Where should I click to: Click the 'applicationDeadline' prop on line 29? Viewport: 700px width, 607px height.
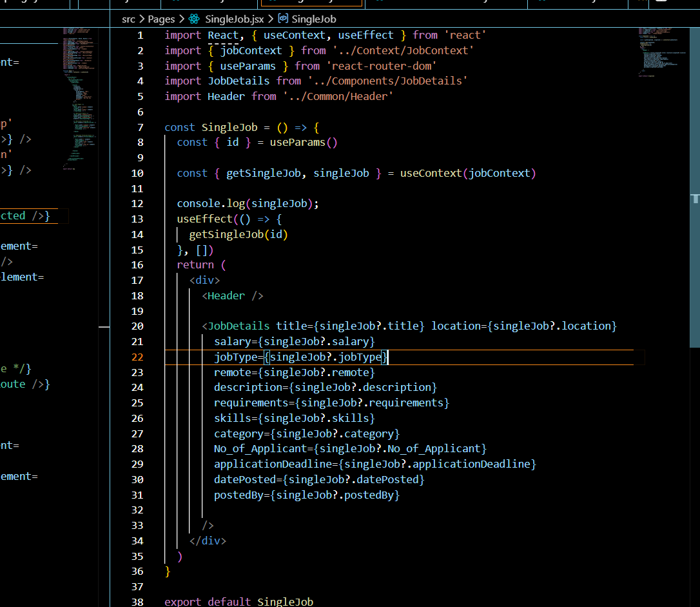coord(273,464)
